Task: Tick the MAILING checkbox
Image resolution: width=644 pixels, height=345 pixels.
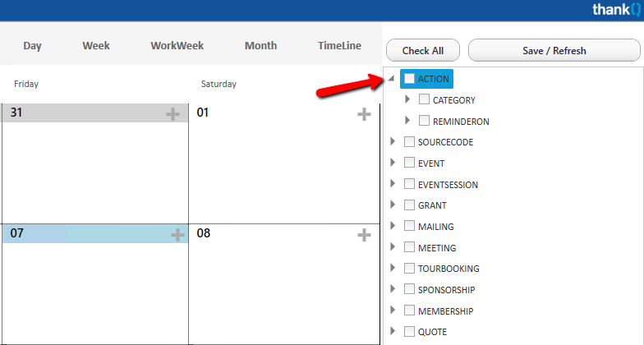Action: coord(409,226)
